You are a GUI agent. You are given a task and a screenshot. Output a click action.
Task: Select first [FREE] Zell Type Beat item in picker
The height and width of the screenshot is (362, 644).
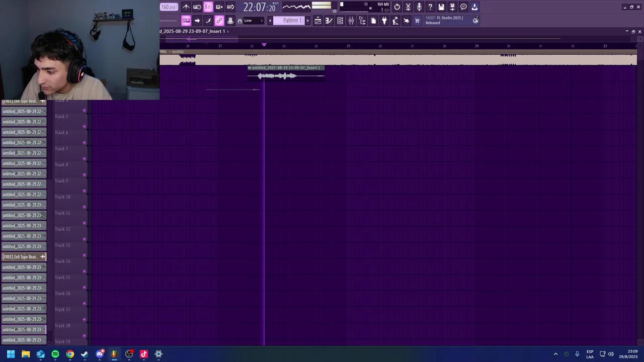click(24, 101)
